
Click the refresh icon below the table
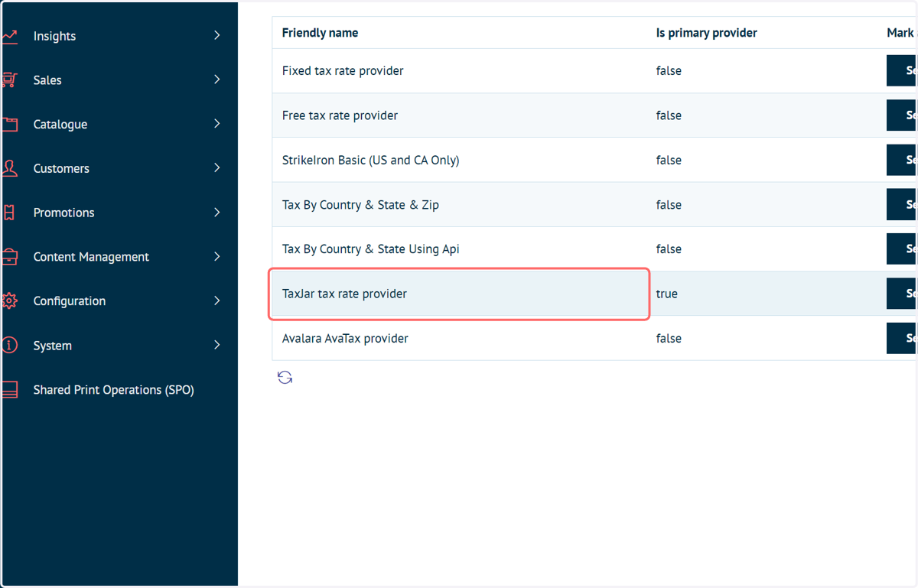pos(285,377)
